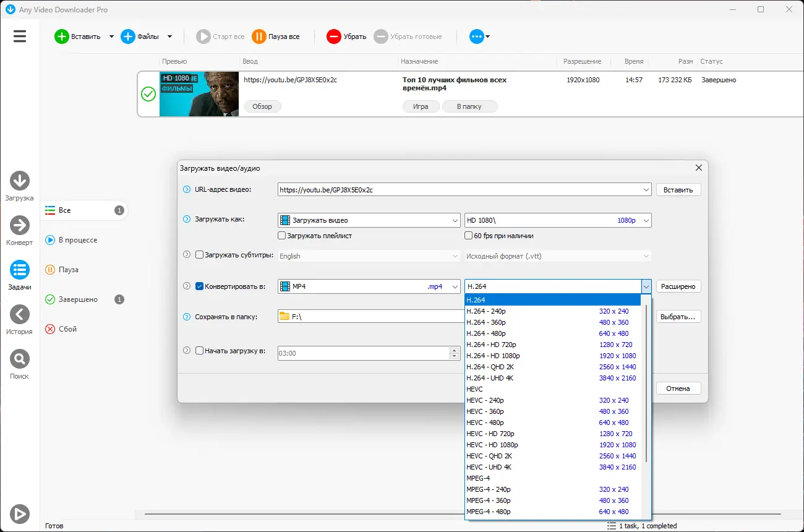Click 'Вставить' button beside the URL field
804x532 pixels.
[x=678, y=190]
